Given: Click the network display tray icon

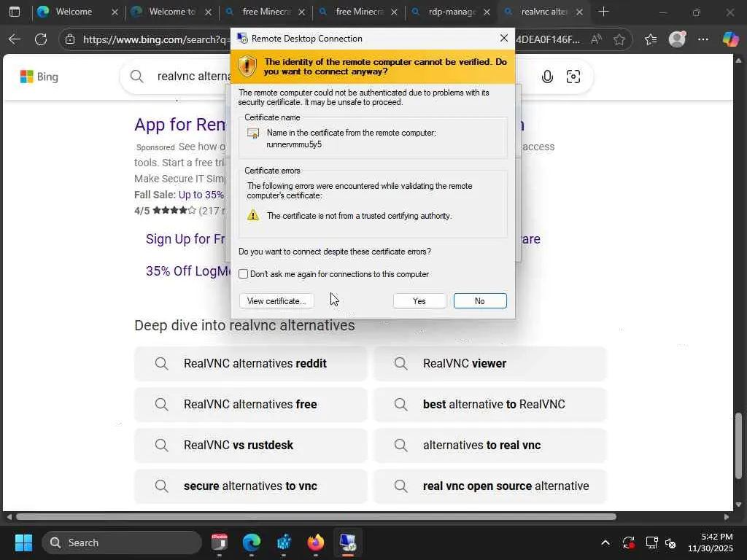Looking at the screenshot, I should (651, 542).
